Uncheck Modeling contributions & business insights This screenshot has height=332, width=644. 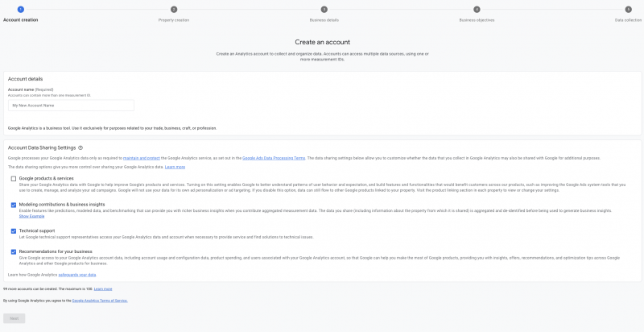[x=14, y=205]
